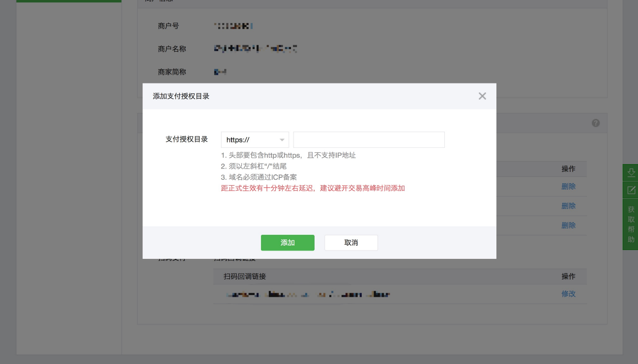Click the download icon on right sidebar

[631, 173]
